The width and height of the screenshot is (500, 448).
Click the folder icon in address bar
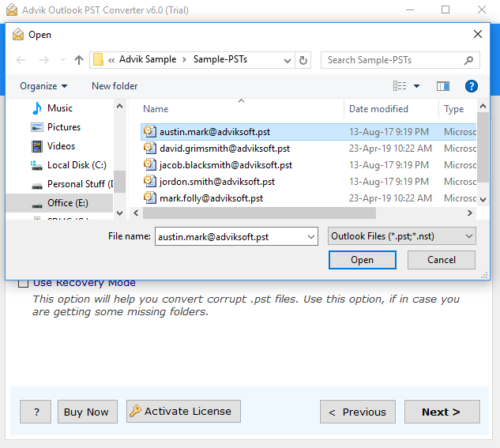(x=98, y=59)
